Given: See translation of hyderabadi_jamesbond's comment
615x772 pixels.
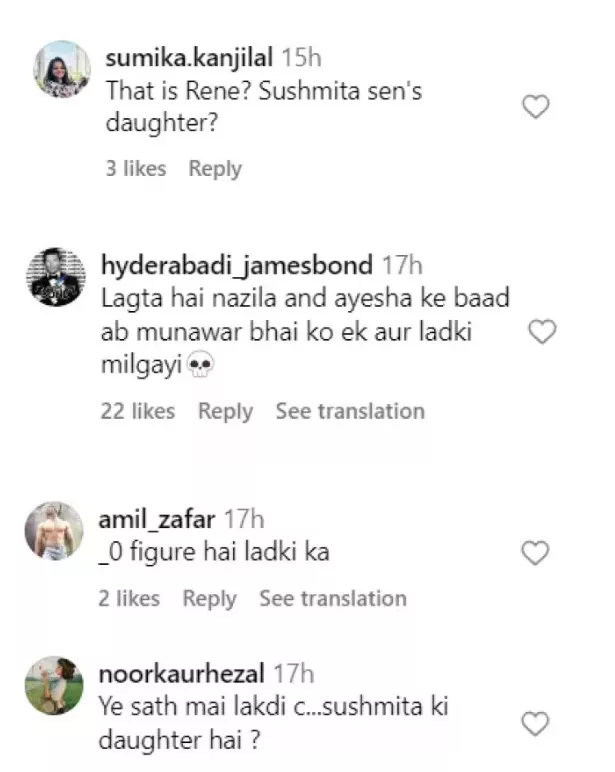Looking at the screenshot, I should click(x=350, y=411).
